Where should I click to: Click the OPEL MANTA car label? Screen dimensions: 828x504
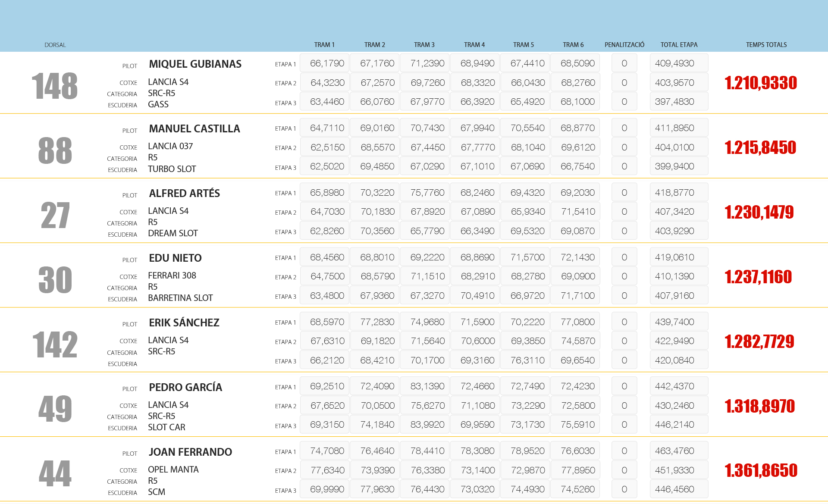173,470
